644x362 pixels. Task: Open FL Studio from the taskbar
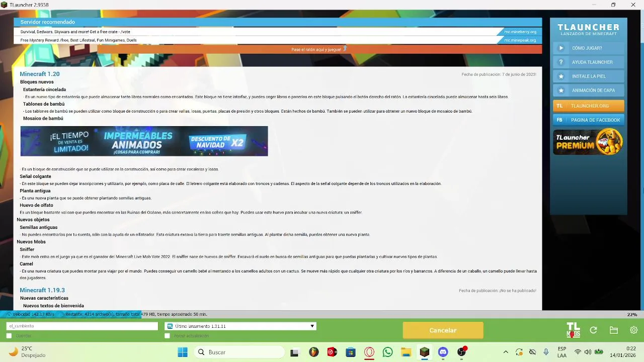(314, 352)
